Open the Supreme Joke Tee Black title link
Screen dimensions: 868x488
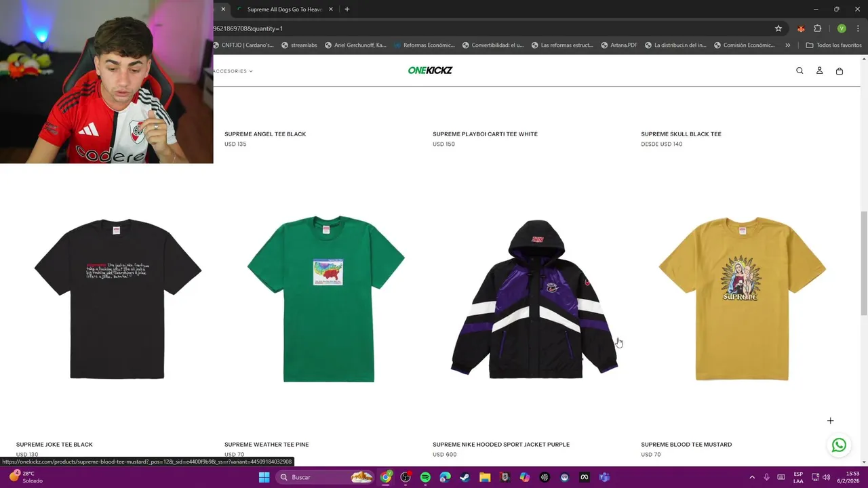(x=54, y=445)
